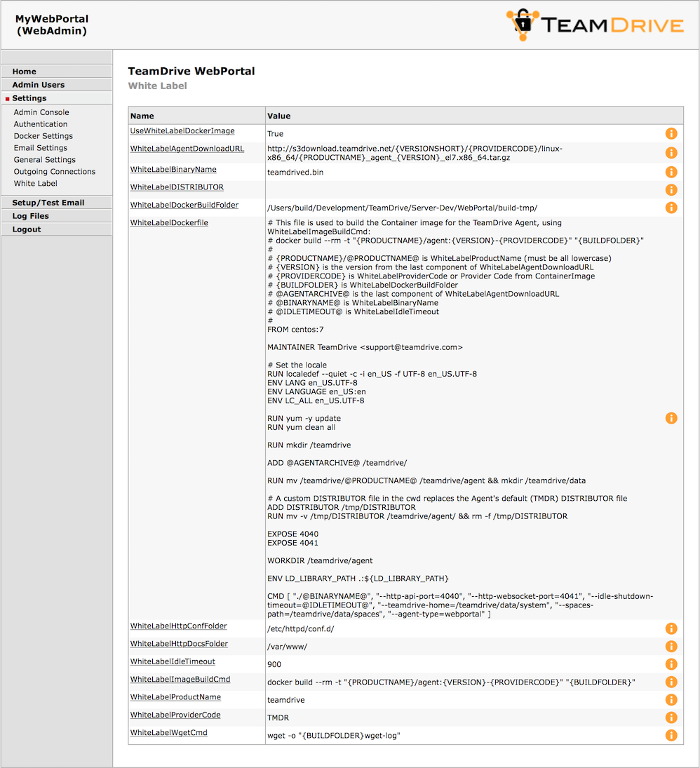Click info icon for WhiteLabelDISTRIBUTOR row
This screenshot has height=768, width=700.
(671, 189)
